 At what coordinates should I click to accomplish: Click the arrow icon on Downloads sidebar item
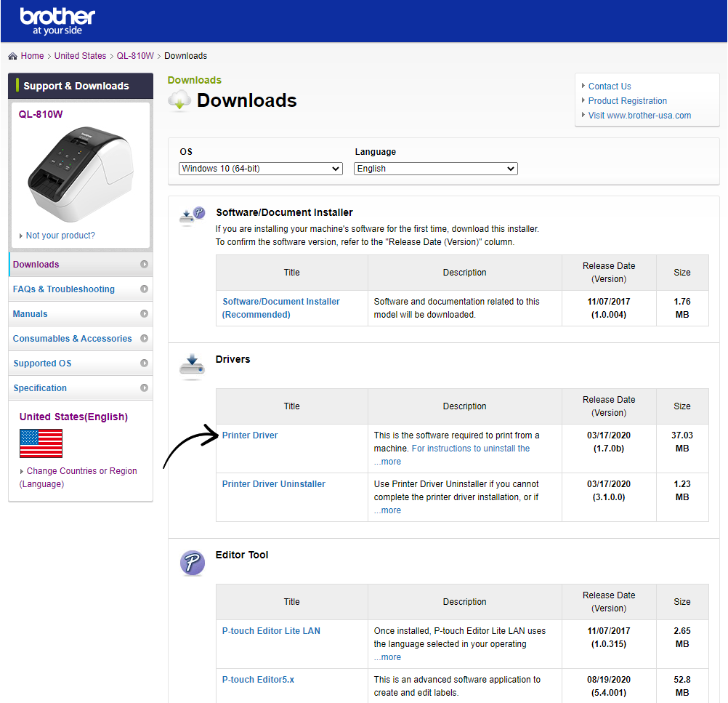pyautogui.click(x=144, y=264)
